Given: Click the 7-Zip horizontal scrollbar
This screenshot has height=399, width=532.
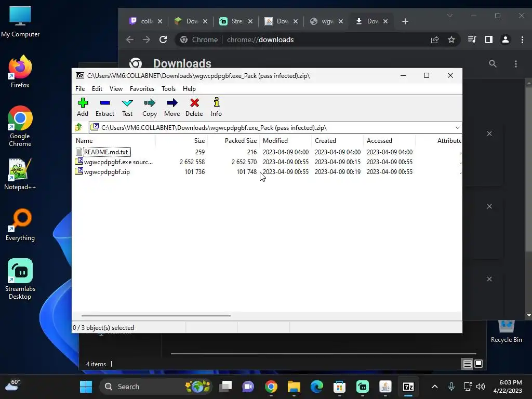Looking at the screenshot, I should (156, 315).
